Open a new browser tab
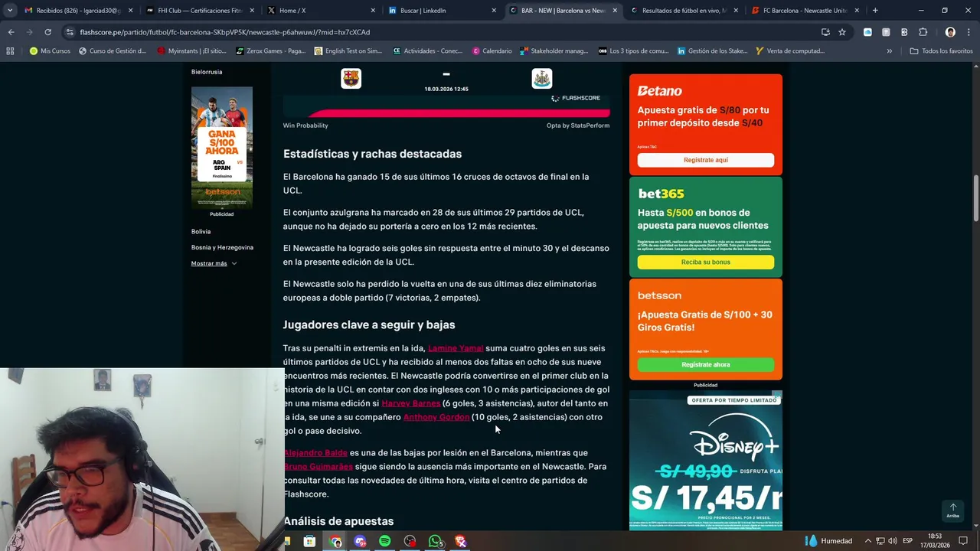Image resolution: width=980 pixels, height=551 pixels. point(875,11)
